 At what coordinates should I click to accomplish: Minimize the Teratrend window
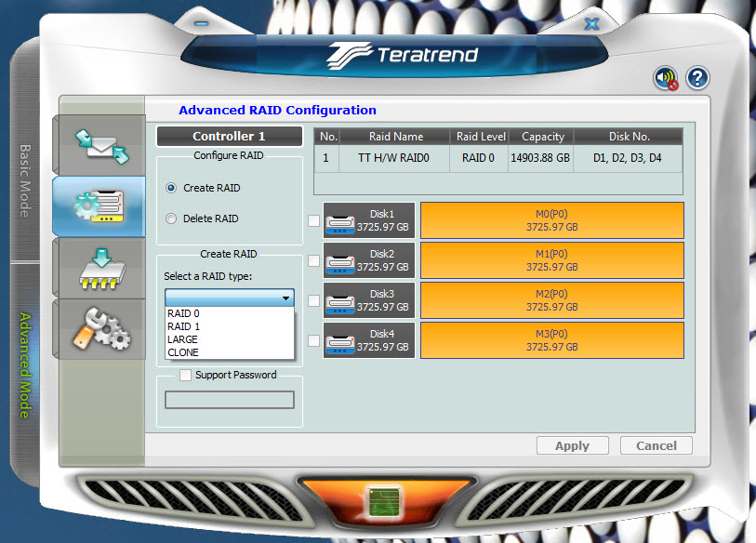coord(202,23)
